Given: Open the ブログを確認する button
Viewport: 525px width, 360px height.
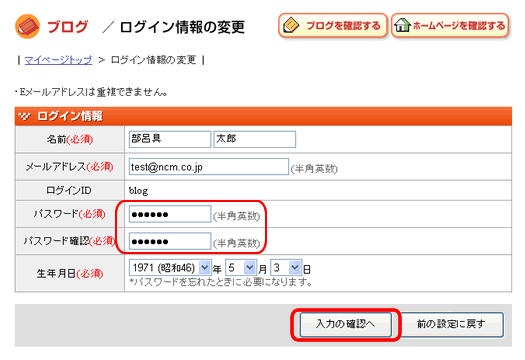Looking at the screenshot, I should [332, 25].
